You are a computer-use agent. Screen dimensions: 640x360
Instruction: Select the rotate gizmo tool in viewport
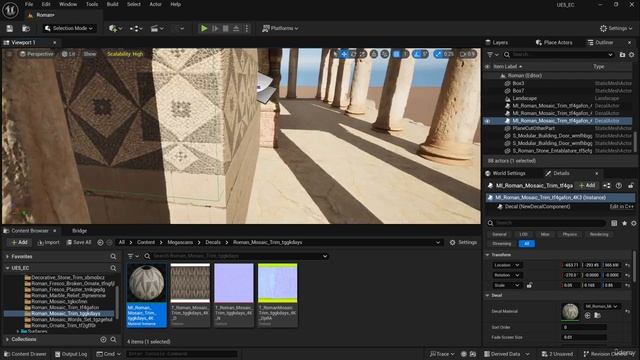pyautogui.click(x=353, y=54)
